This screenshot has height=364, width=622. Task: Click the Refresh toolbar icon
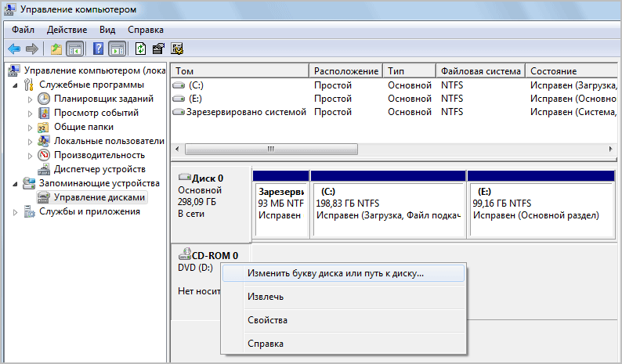pos(140,49)
